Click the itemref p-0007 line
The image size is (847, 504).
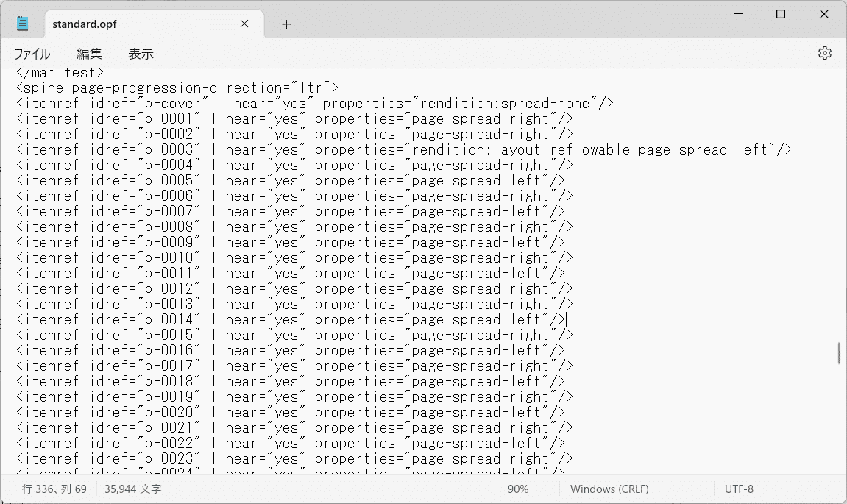291,212
